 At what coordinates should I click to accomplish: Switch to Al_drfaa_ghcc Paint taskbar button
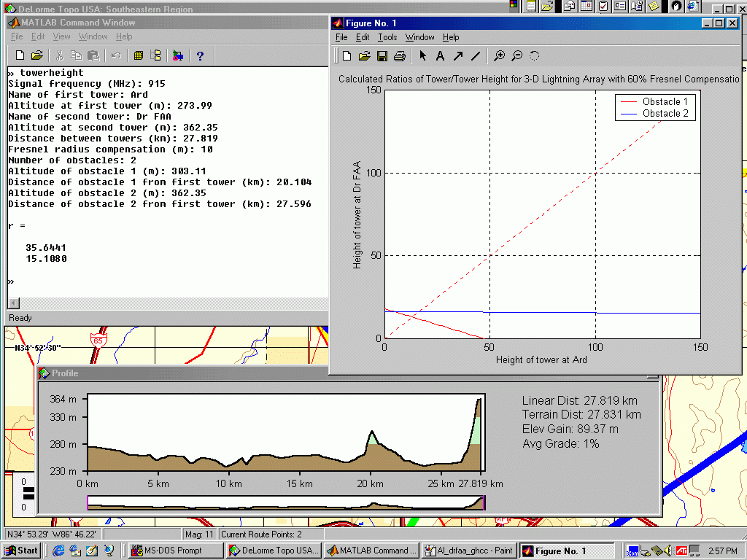click(x=469, y=551)
